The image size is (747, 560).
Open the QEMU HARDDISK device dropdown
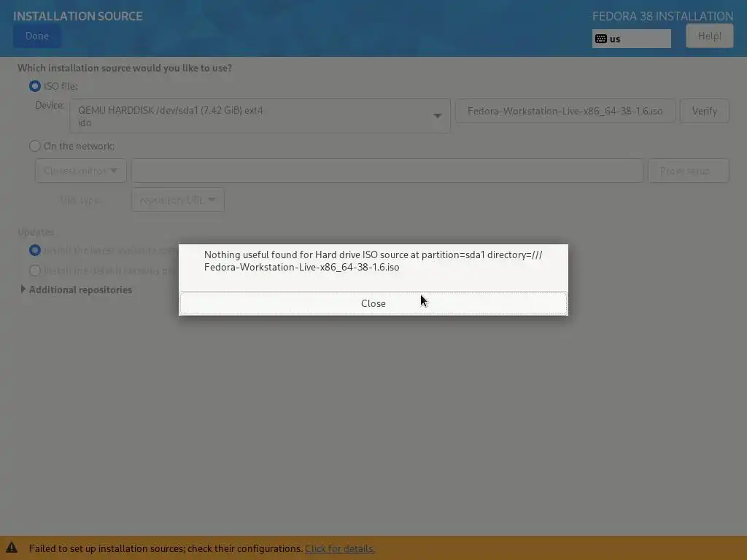(260, 116)
